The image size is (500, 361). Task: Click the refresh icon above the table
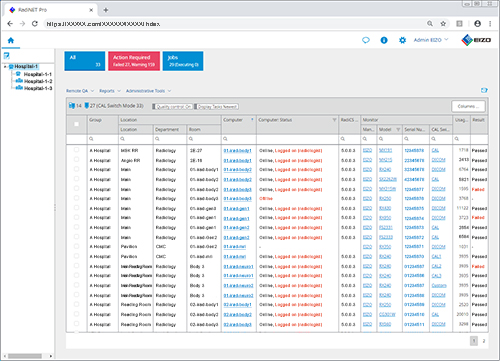tap(484, 90)
